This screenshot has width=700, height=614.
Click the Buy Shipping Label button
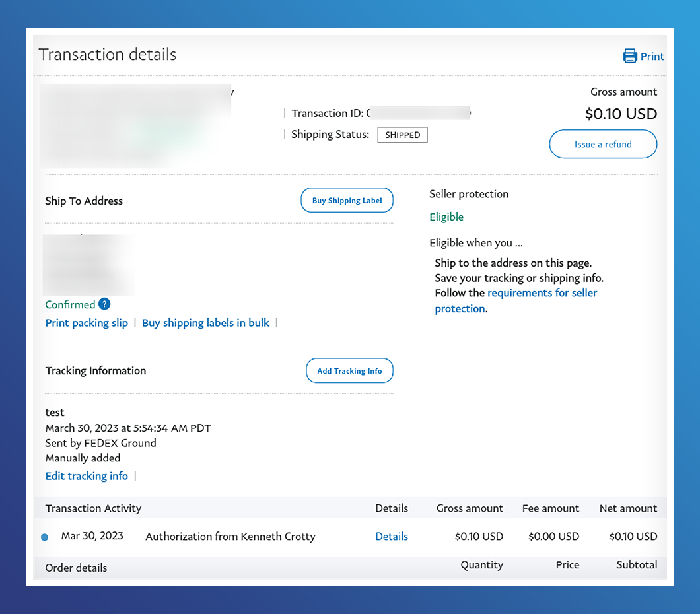click(x=347, y=201)
